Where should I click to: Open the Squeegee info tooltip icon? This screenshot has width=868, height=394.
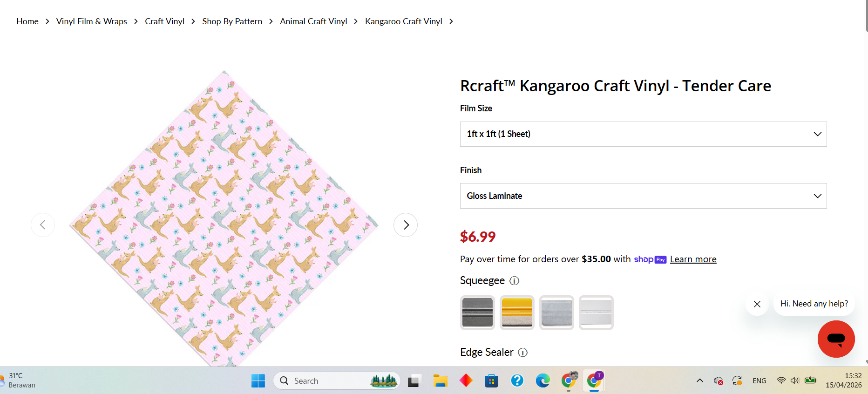514,281
